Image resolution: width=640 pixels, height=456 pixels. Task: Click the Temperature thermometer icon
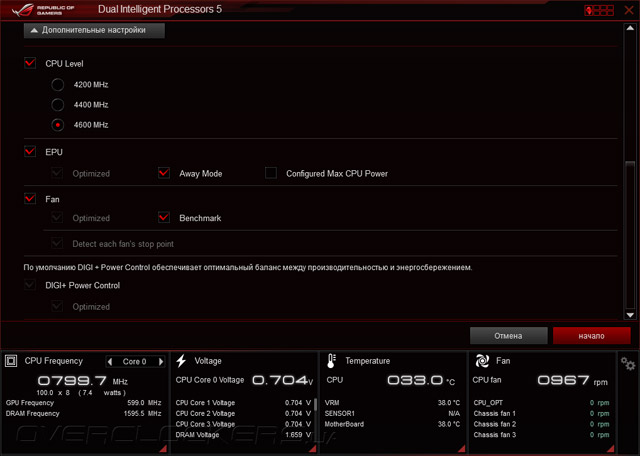click(x=331, y=361)
